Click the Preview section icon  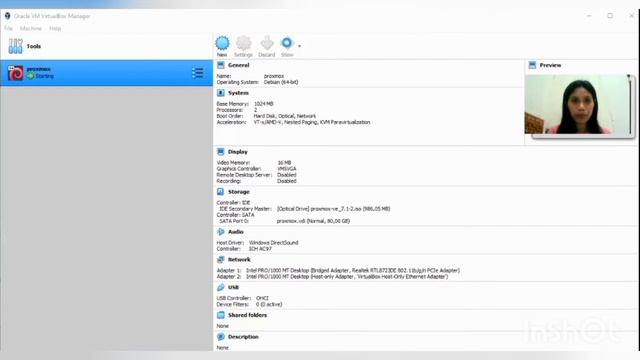pos(532,65)
